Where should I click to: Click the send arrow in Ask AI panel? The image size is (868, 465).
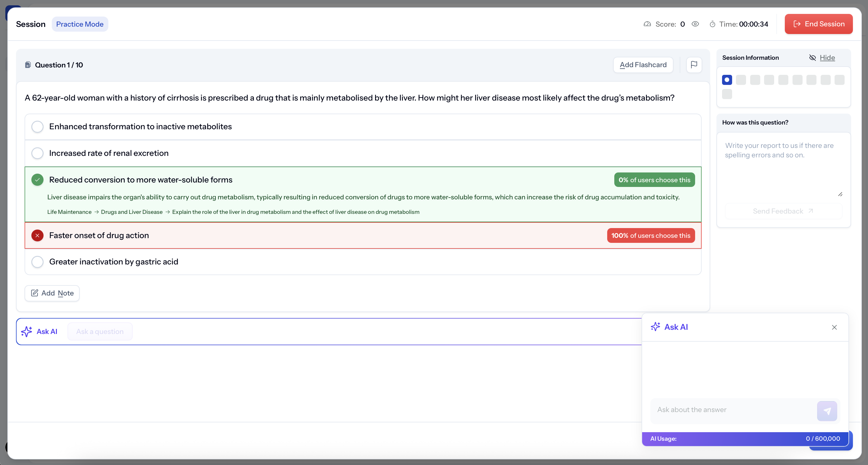pyautogui.click(x=827, y=411)
